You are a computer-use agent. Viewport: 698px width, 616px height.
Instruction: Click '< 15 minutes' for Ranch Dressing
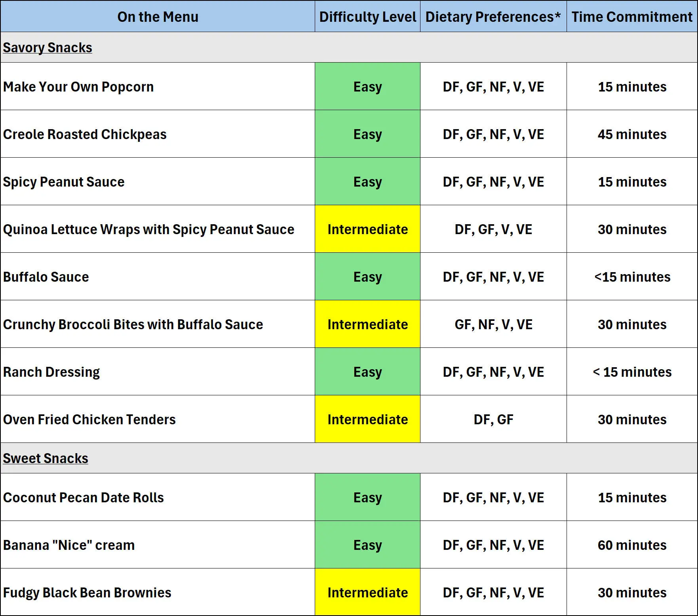click(x=632, y=372)
